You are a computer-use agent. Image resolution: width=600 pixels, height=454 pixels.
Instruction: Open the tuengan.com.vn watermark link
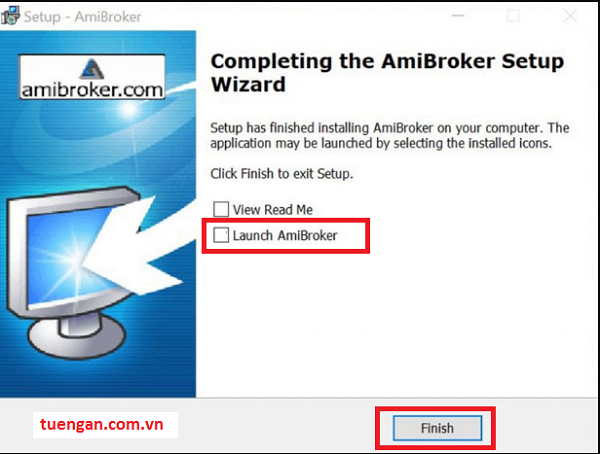102,425
